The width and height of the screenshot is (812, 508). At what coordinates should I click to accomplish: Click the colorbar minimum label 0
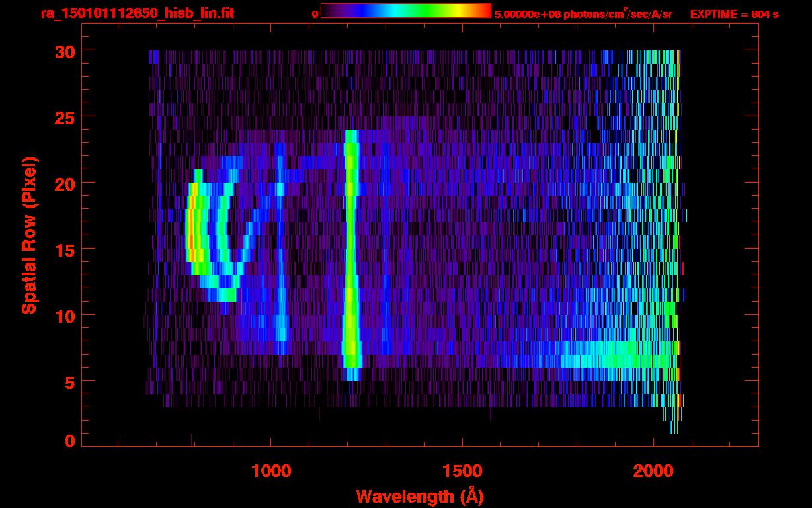(x=315, y=14)
